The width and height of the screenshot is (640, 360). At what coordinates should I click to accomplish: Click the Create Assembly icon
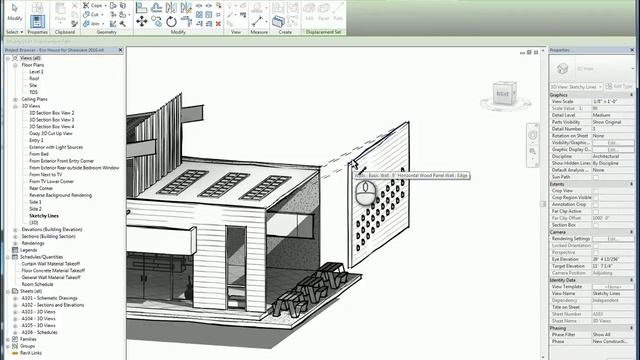click(278, 21)
